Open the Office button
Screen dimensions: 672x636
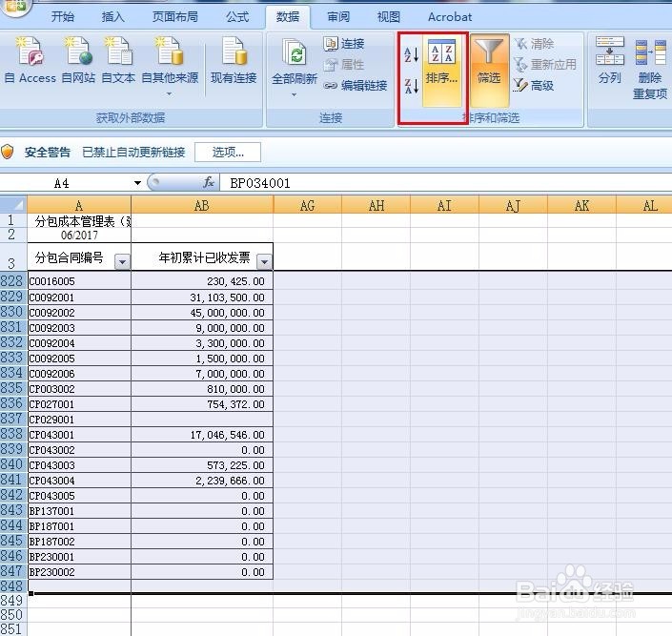pyautogui.click(x=14, y=6)
